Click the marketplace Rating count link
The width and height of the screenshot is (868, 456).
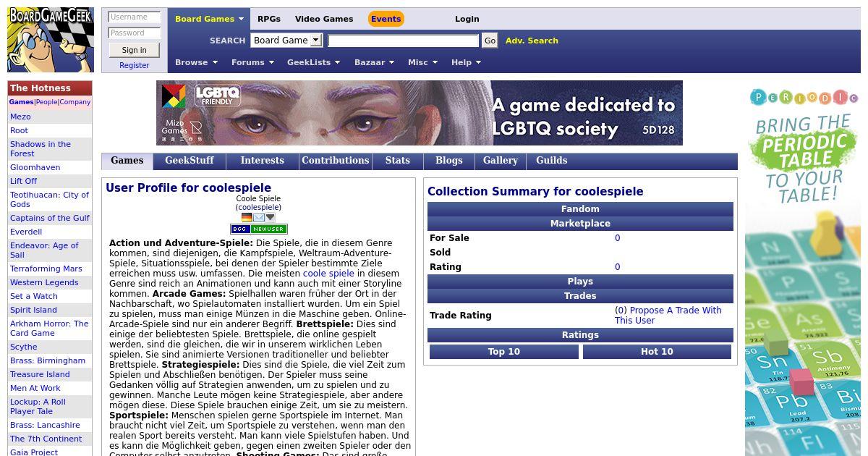coord(618,267)
